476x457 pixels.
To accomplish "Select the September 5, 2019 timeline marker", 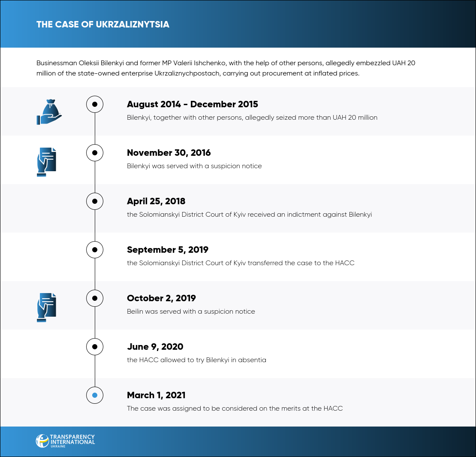I will pyautogui.click(x=95, y=250).
